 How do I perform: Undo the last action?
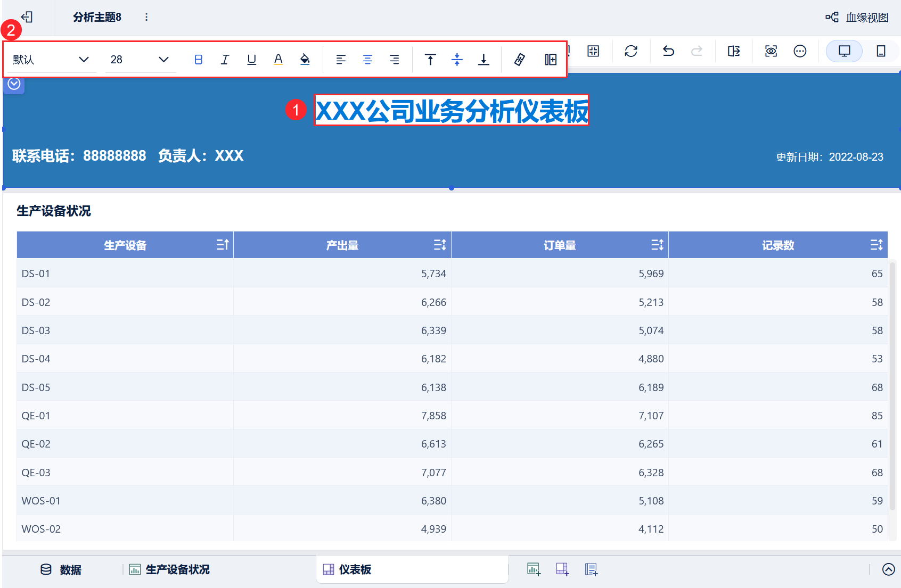pos(668,51)
